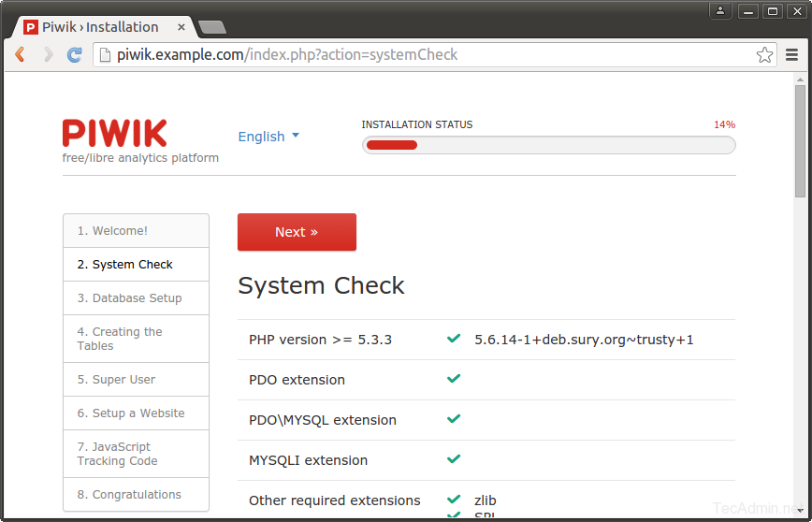Reload the page with refresh icon
The height and width of the screenshot is (522, 812).
coord(75,55)
